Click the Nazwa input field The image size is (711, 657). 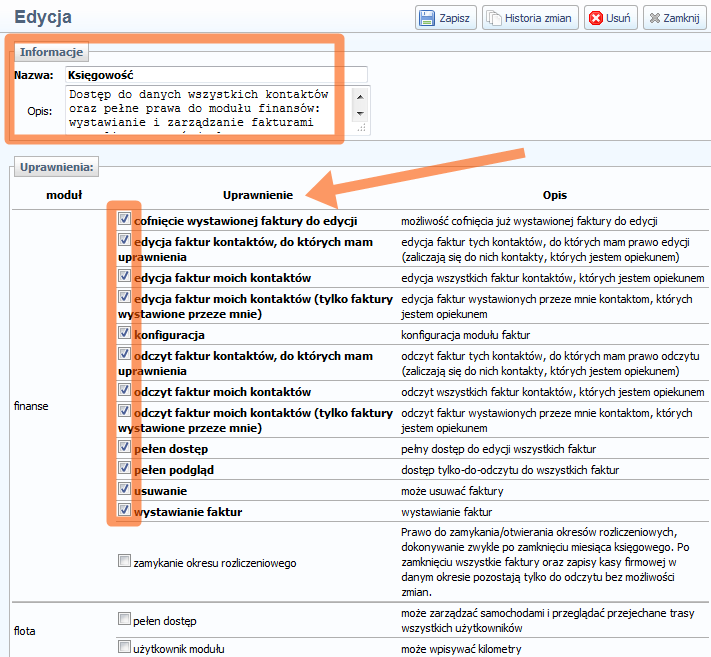(215, 75)
